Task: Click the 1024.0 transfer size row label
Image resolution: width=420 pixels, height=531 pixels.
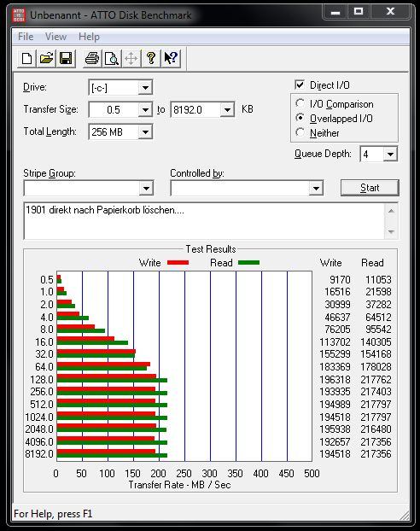Action: [x=39, y=417]
